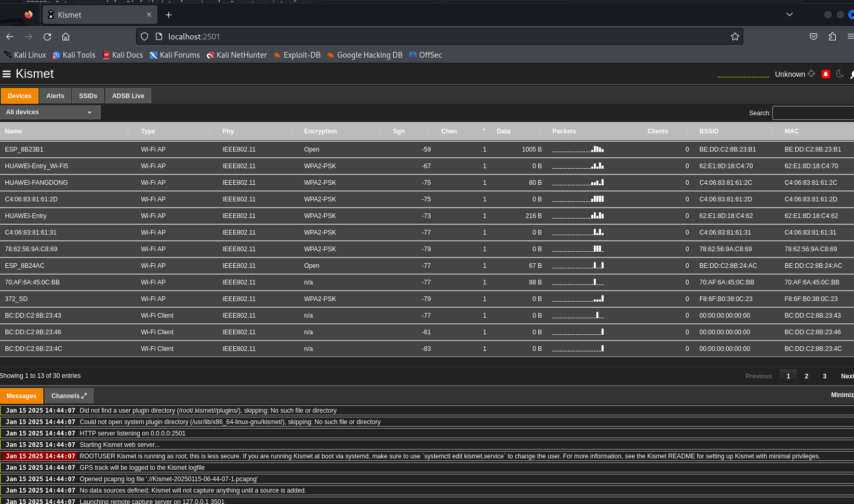The image size is (854, 504).
Task: Open OffSec bookmark
Action: coord(425,55)
